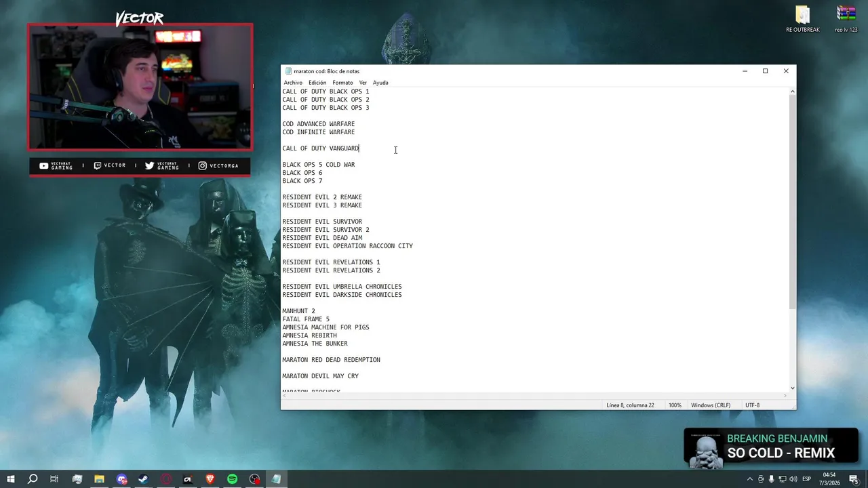868x488 pixels.
Task: Maximize the Bloc de notas window
Action: tap(765, 71)
